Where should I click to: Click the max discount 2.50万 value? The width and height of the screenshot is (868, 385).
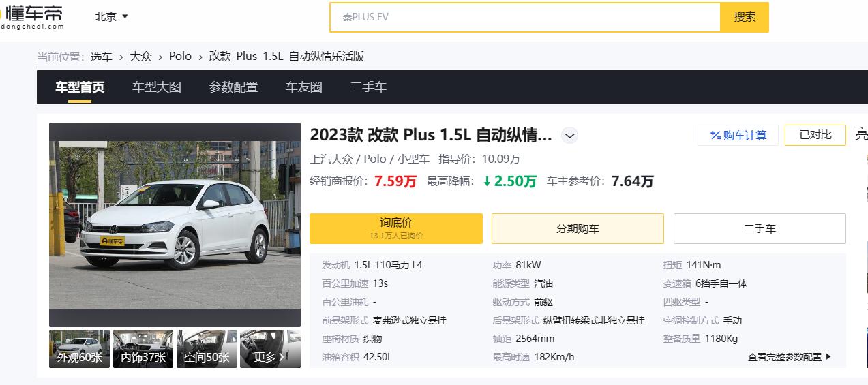point(510,181)
